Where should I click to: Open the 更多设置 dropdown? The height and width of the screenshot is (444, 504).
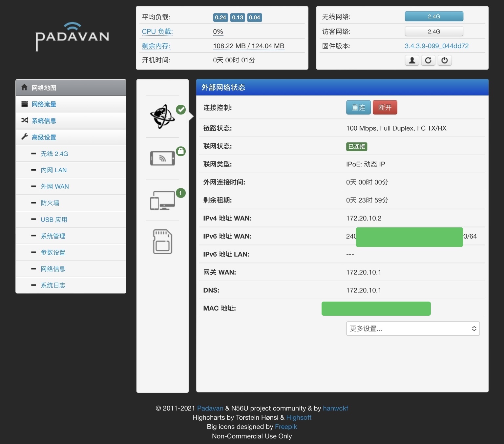413,328
